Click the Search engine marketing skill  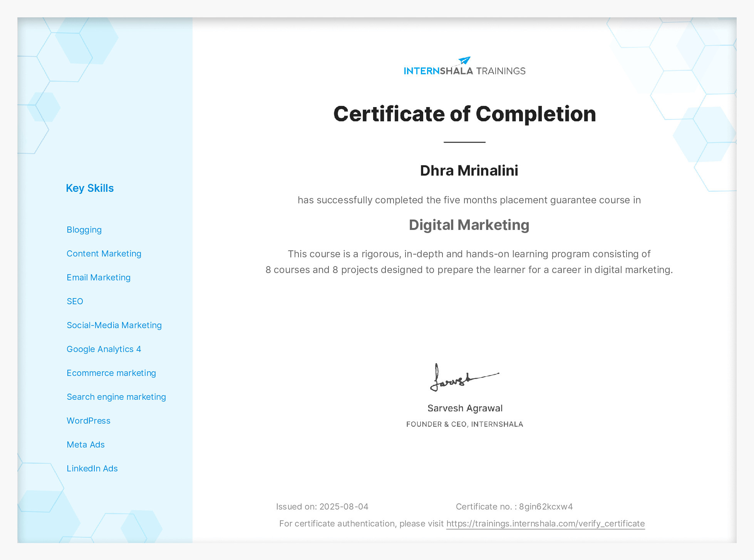116,397
